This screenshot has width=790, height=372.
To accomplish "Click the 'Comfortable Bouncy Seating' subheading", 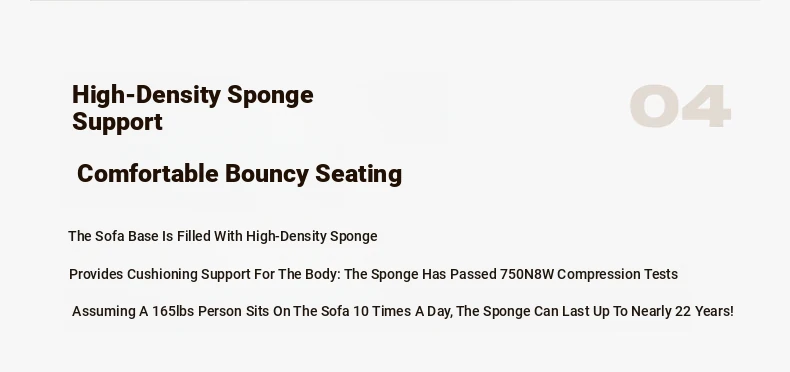I will point(239,174).
